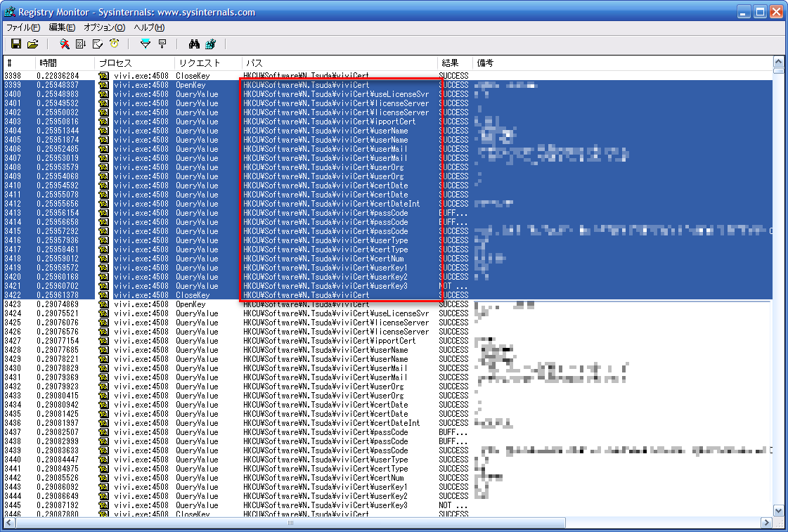Click time value 0.29074869
This screenshot has height=532, width=788.
pos(58,304)
